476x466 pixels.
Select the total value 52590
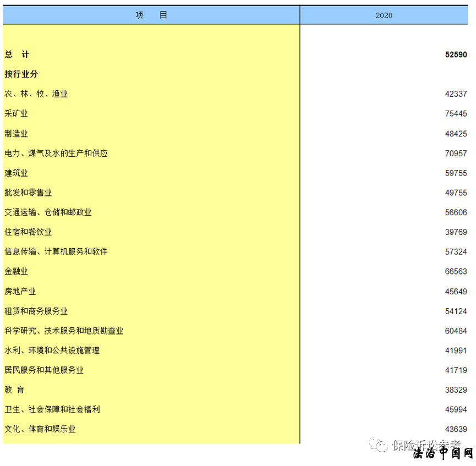[x=456, y=54]
